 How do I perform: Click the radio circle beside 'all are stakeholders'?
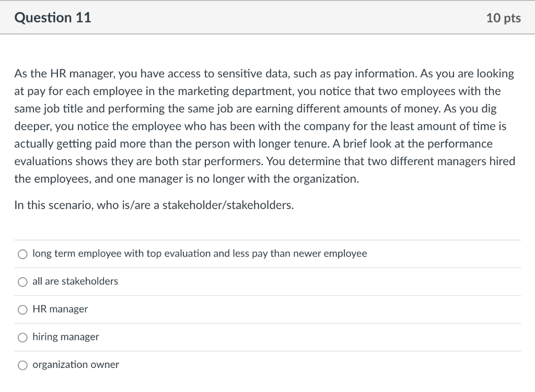click(x=22, y=282)
